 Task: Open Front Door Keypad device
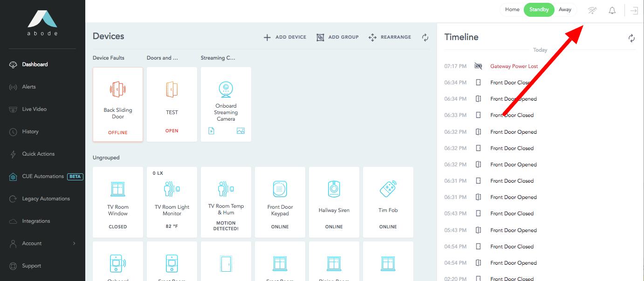[280, 202]
